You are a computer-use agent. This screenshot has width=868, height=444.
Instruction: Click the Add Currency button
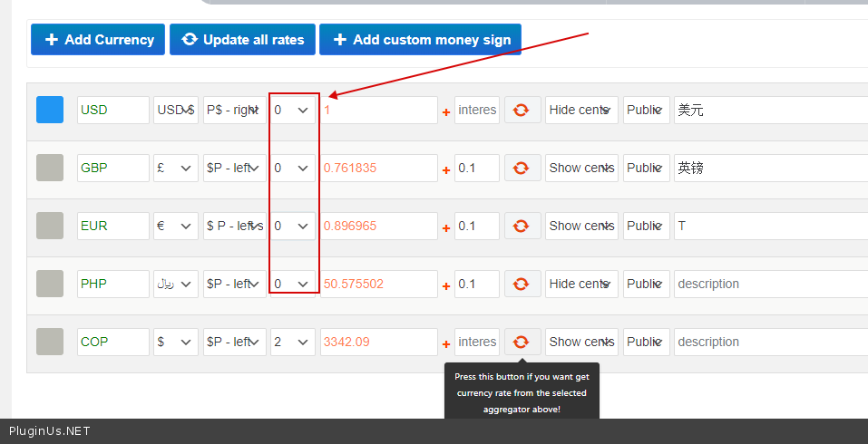point(98,40)
